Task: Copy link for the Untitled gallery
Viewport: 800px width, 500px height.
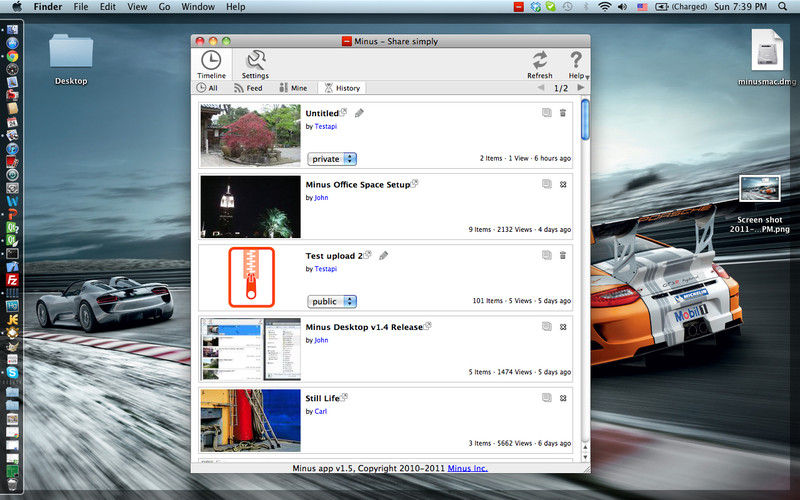Action: pyautogui.click(x=546, y=113)
